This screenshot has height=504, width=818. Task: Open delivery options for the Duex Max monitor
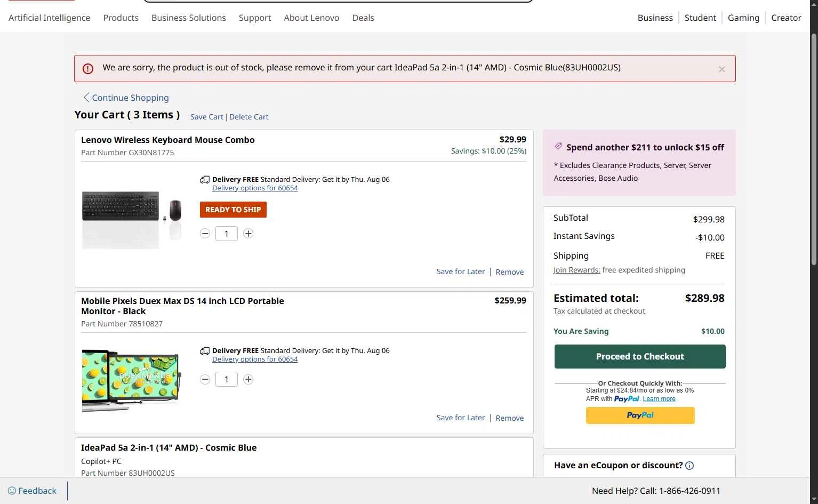click(x=255, y=359)
